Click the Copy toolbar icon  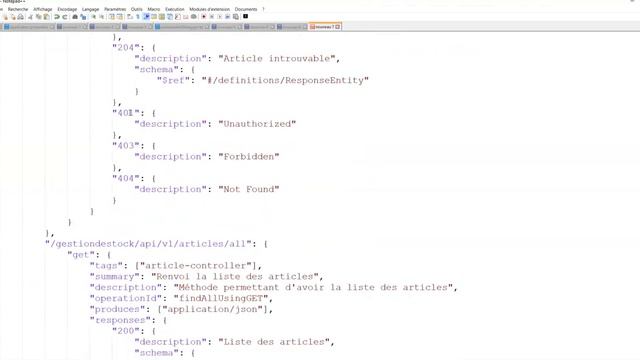pyautogui.click(x=38, y=17)
